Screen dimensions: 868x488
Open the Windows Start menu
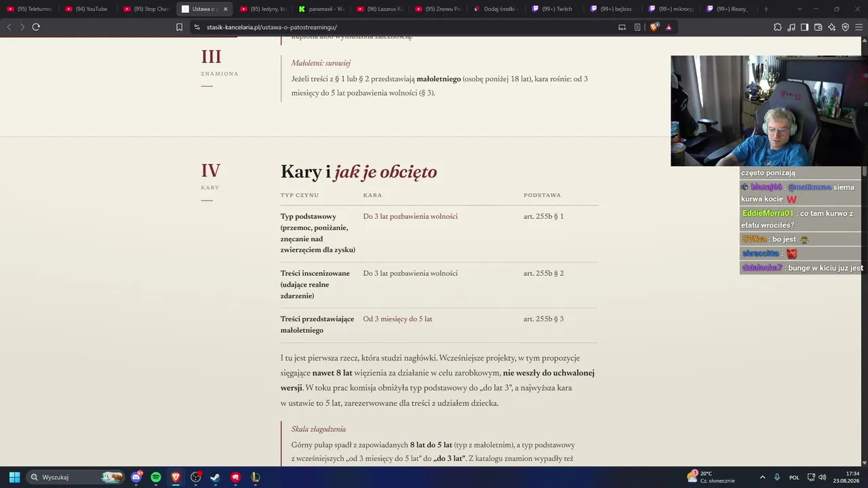click(14, 477)
